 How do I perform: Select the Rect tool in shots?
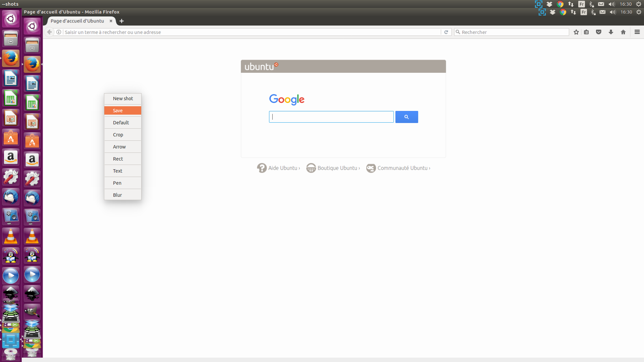tap(122, 158)
